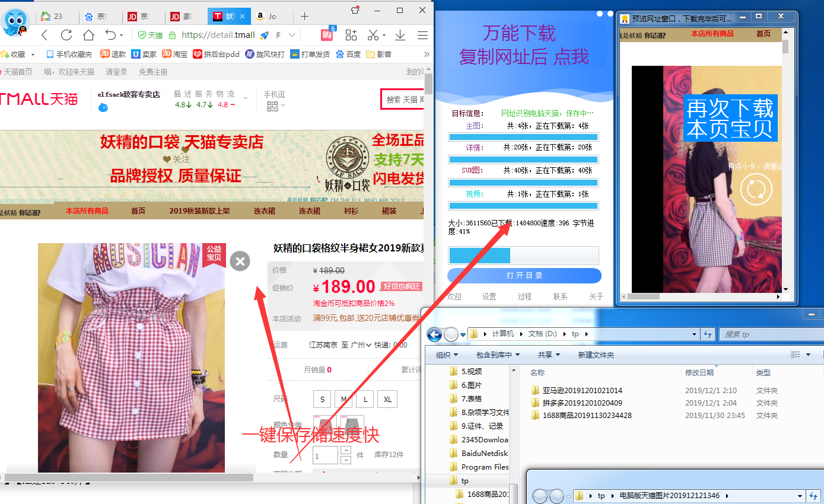Open the 手机收藏夹 bookmark
Image resolution: width=824 pixels, height=504 pixels.
click(x=69, y=54)
